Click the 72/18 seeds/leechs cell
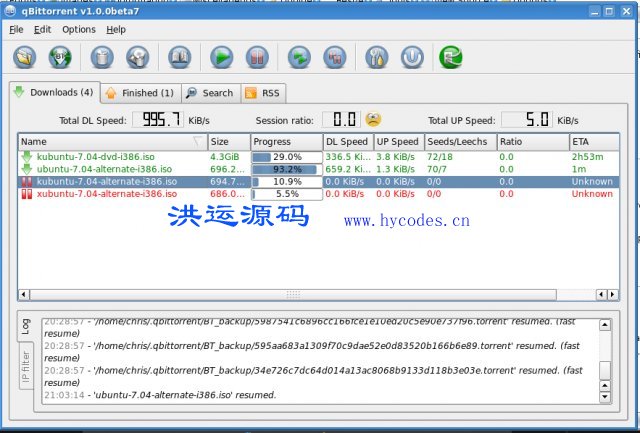 440,157
